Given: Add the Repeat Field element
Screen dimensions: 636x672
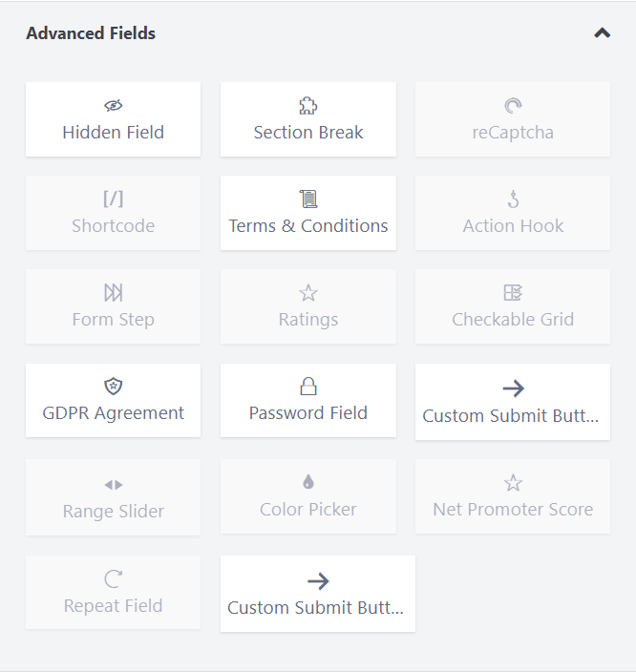Looking at the screenshot, I should coord(113,592).
